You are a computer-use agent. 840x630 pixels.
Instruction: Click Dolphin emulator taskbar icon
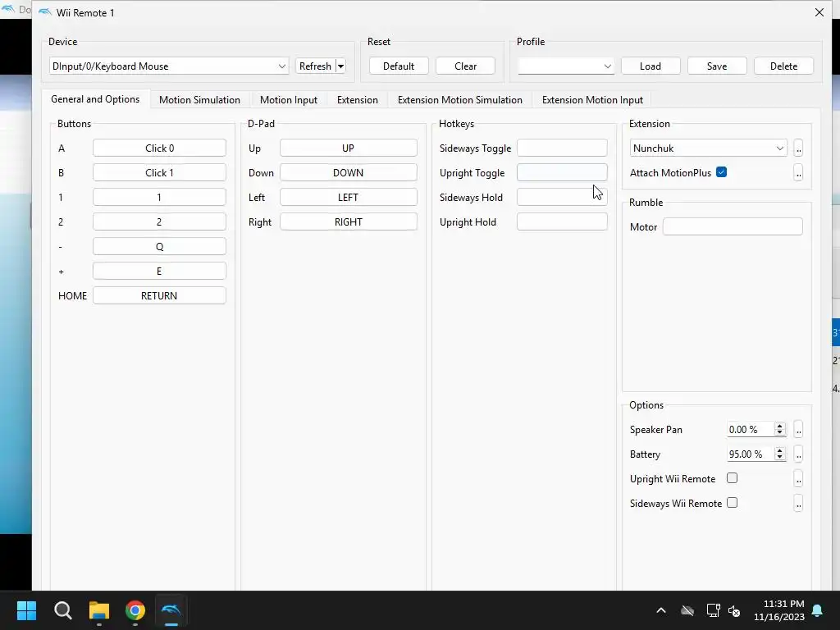click(171, 610)
